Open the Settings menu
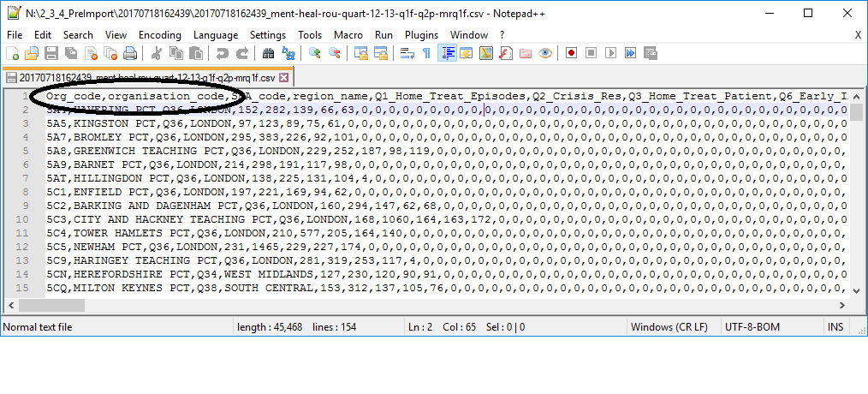The width and height of the screenshot is (868, 394). tap(268, 35)
